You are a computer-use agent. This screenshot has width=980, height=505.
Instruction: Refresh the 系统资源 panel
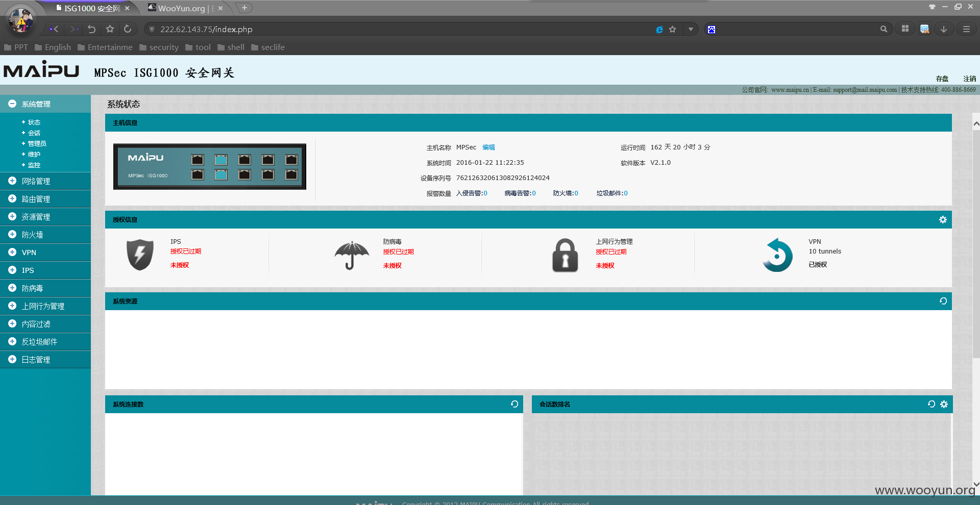pyautogui.click(x=943, y=301)
